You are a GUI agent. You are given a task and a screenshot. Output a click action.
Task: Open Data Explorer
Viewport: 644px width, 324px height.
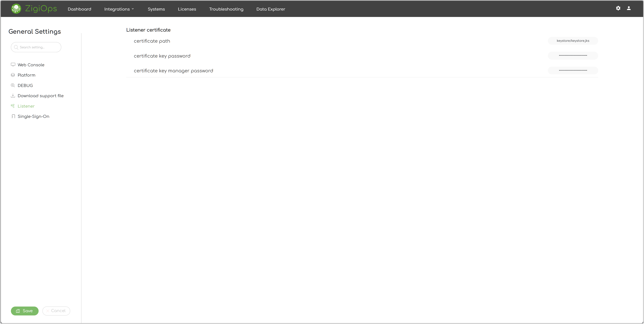270,9
